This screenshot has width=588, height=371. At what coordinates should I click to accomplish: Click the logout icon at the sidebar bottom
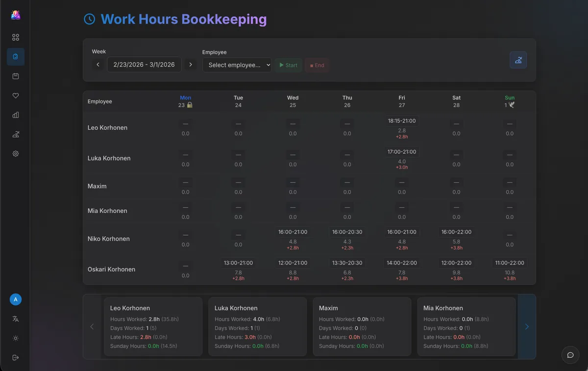pyautogui.click(x=15, y=357)
